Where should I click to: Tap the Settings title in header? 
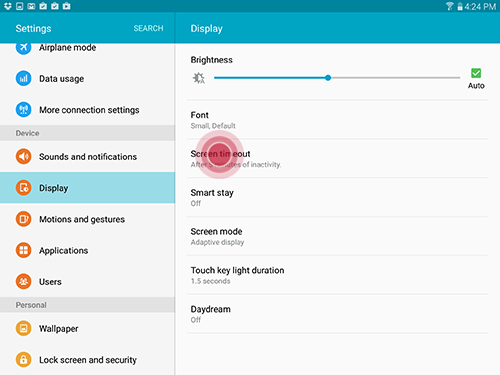tap(33, 28)
